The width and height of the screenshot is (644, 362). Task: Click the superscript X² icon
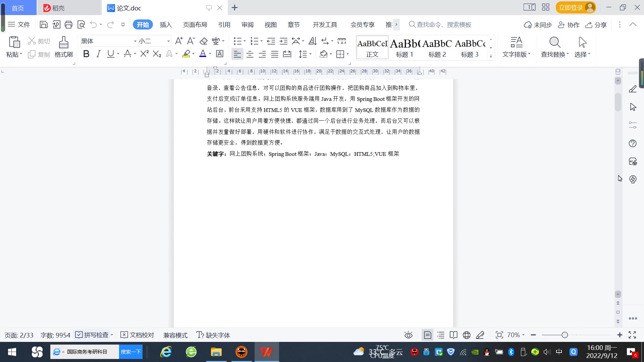pyautogui.click(x=144, y=54)
